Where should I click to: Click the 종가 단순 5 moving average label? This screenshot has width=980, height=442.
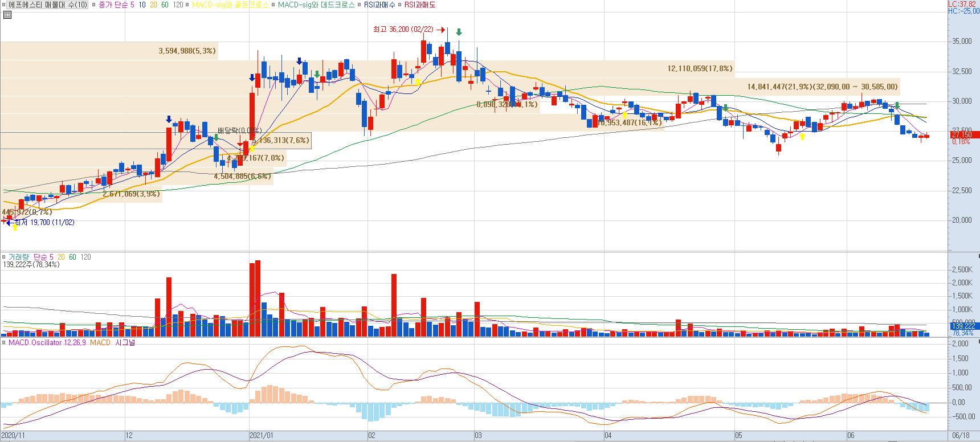pos(116,5)
